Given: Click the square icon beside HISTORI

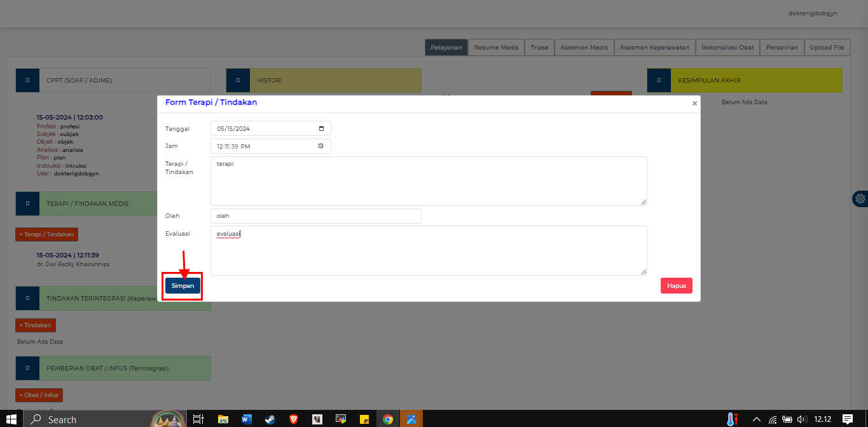Looking at the screenshot, I should [238, 81].
